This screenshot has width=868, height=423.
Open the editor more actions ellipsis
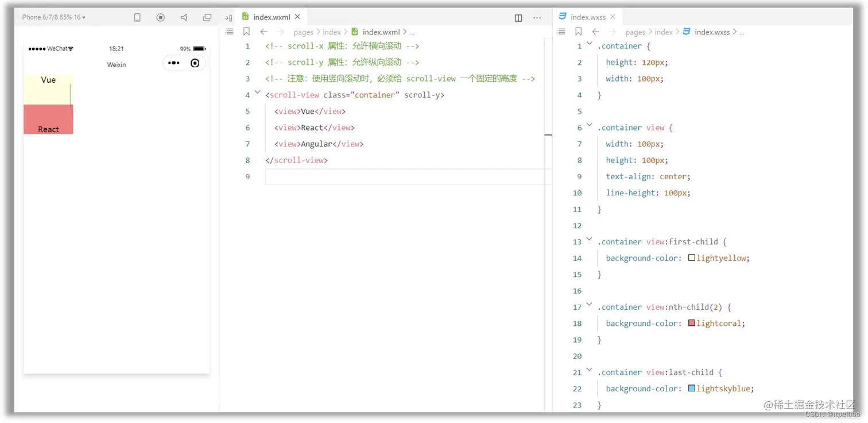tap(537, 18)
